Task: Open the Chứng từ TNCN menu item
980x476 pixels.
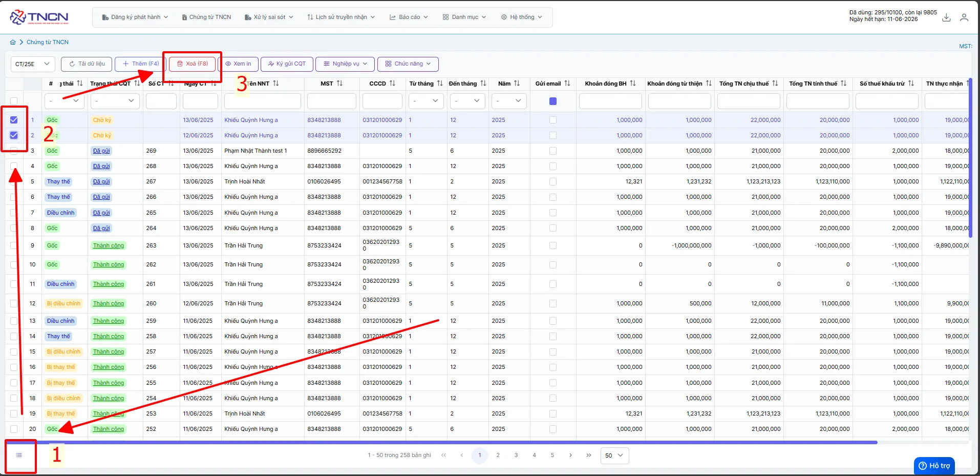Action: coord(207,17)
